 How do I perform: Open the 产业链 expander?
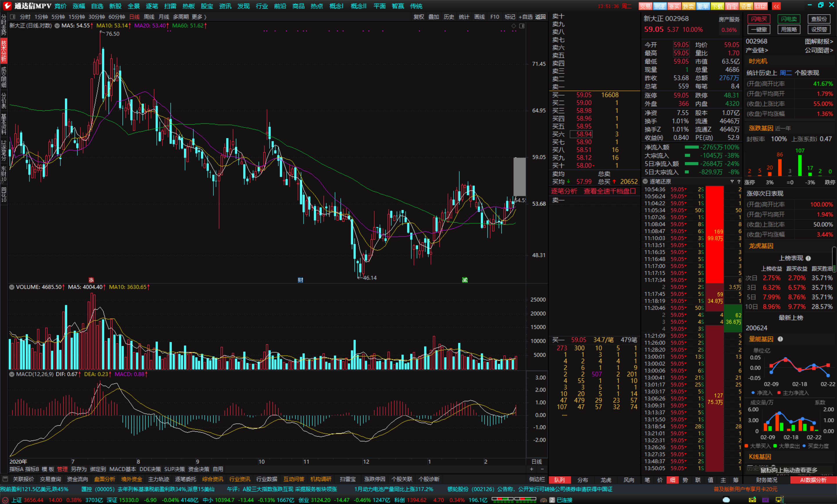coord(757,50)
